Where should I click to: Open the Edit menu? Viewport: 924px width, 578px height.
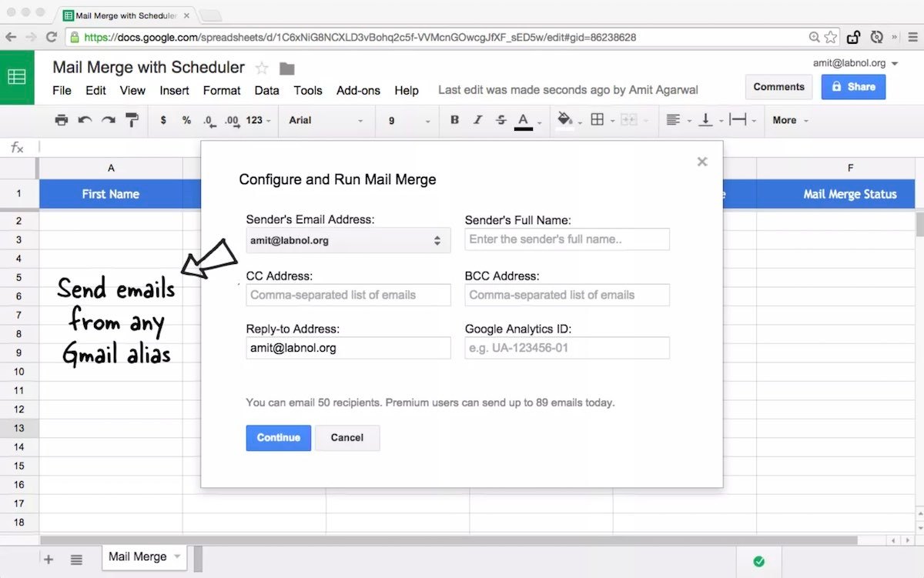(x=95, y=90)
